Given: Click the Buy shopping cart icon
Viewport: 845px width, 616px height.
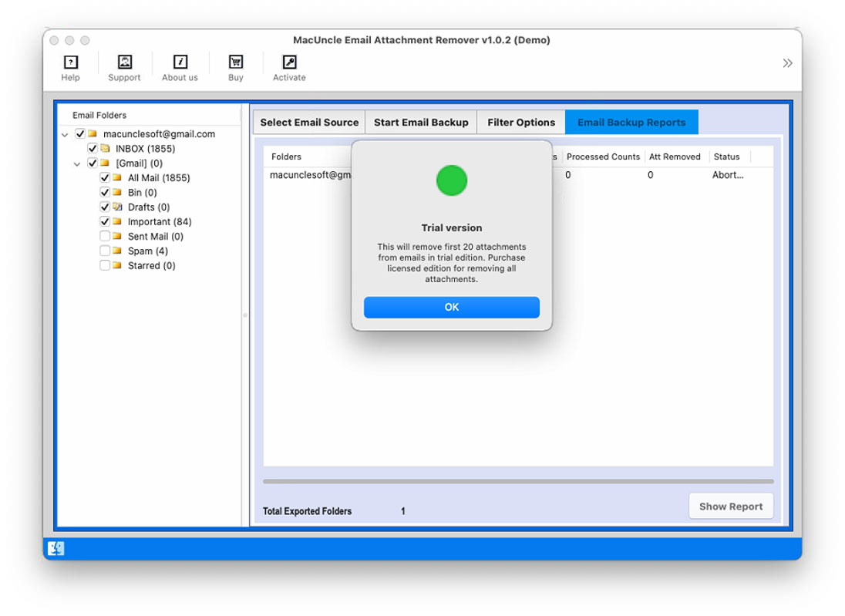Looking at the screenshot, I should (x=235, y=63).
